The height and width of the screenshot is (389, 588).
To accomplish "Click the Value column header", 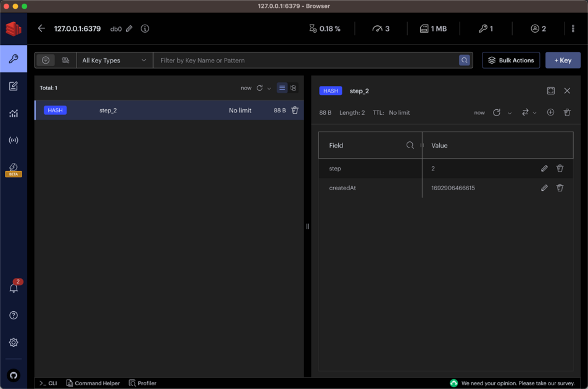I will (439, 145).
